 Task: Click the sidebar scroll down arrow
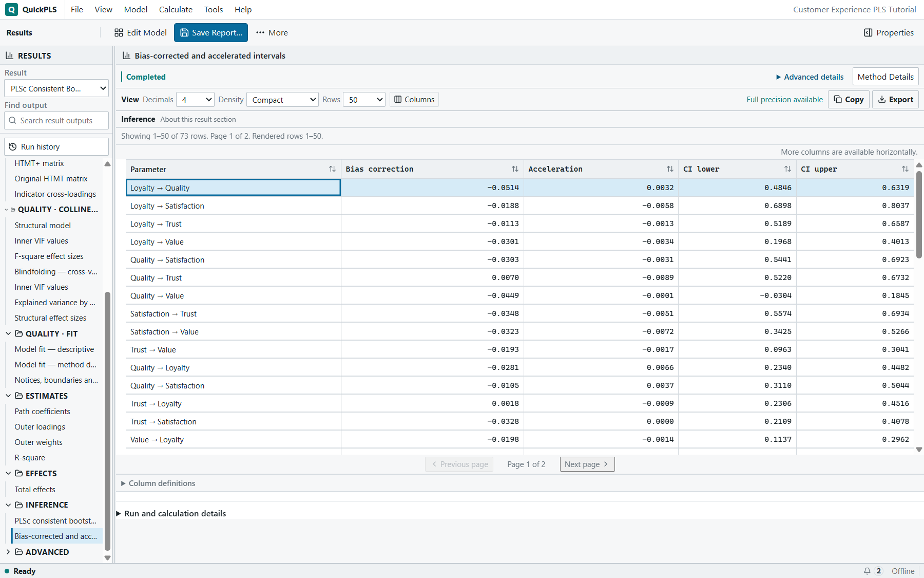(108, 558)
